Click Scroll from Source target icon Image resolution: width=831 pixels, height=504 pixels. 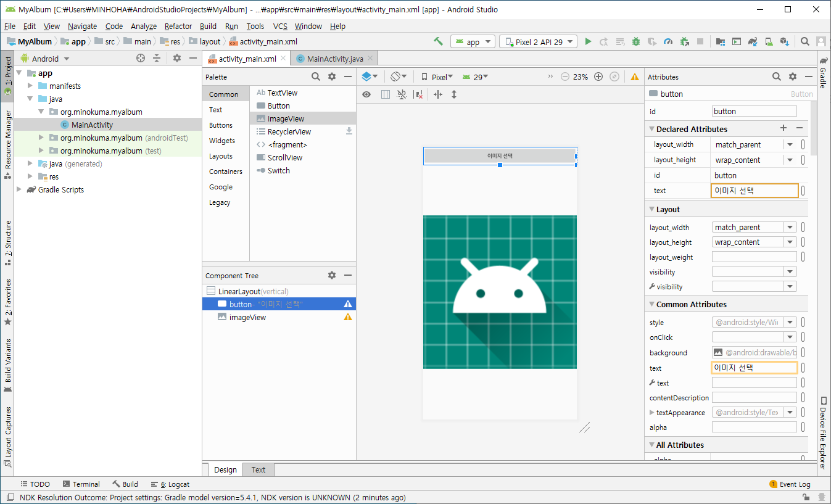pos(141,58)
